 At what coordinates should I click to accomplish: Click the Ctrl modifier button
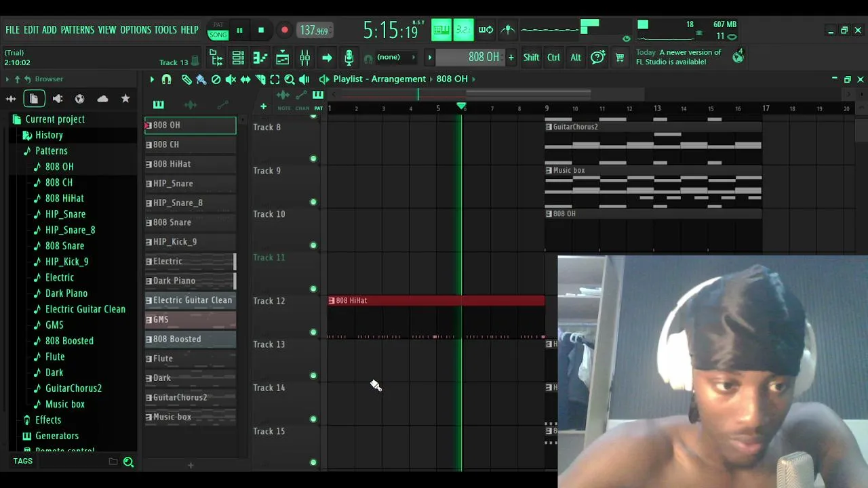pos(553,58)
